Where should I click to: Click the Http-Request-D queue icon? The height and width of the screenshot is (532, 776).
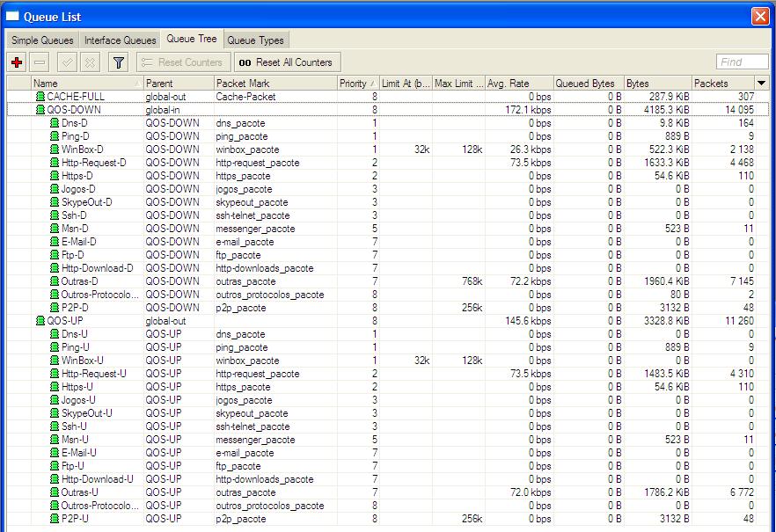(x=55, y=163)
